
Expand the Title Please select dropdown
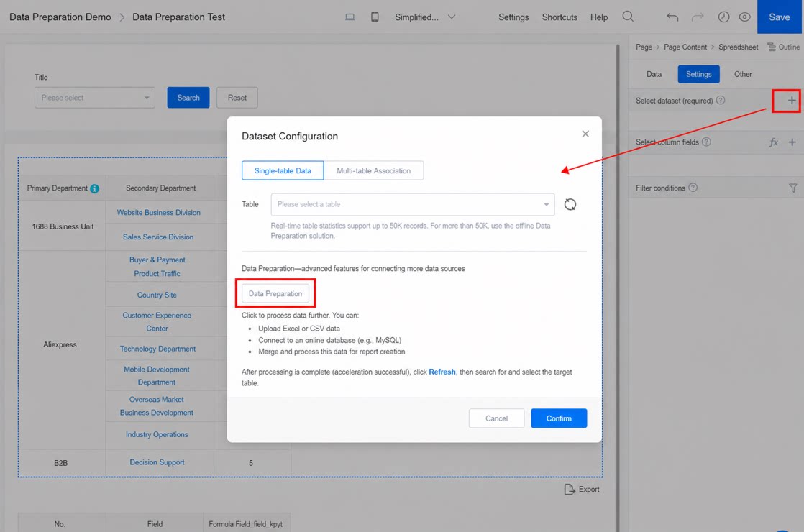95,97
